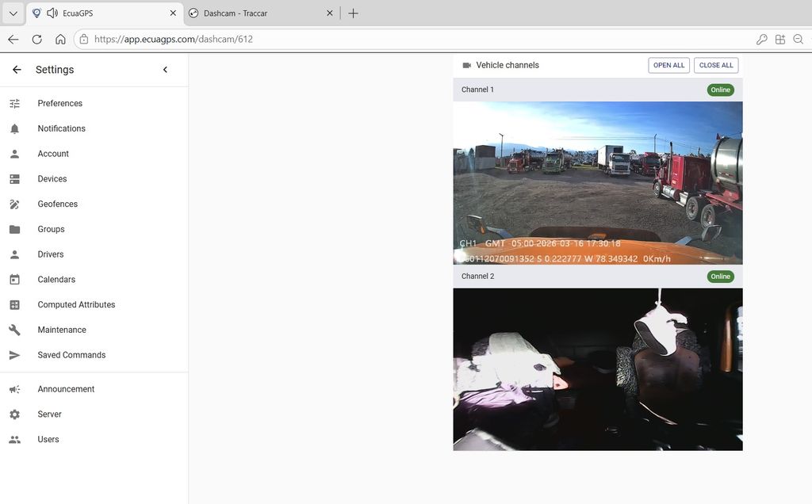Open Server settings via the gear icon

pyautogui.click(x=15, y=414)
